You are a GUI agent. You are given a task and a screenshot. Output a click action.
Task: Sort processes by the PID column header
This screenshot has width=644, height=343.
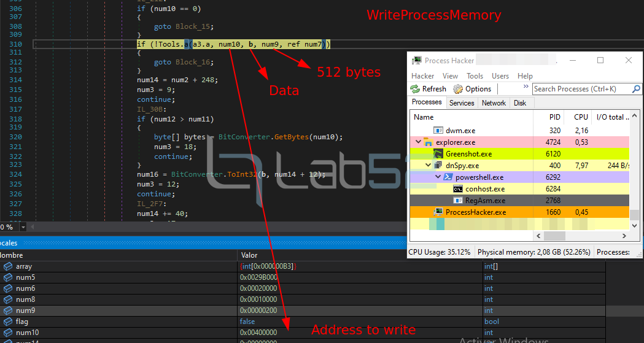tap(554, 117)
